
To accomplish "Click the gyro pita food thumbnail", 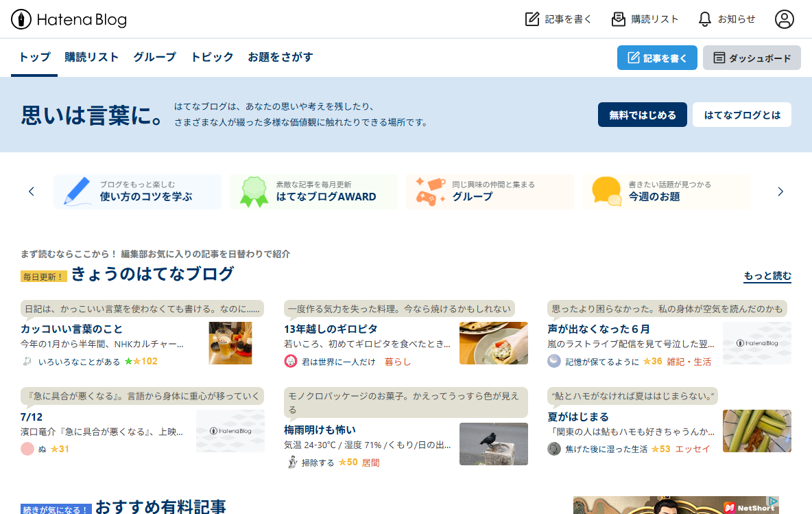I will [494, 343].
